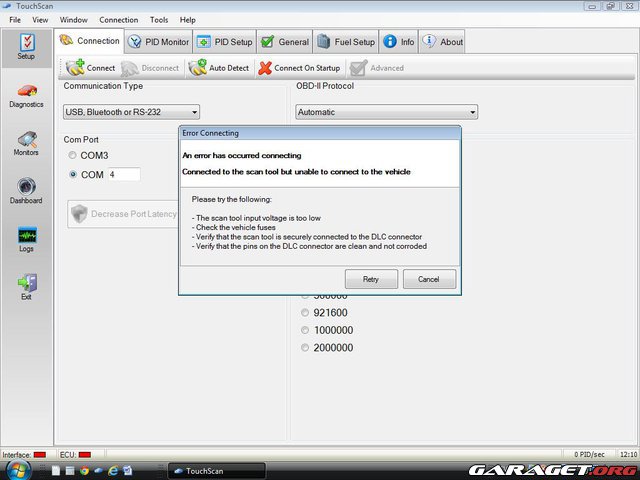Open the Window menu

(73, 20)
